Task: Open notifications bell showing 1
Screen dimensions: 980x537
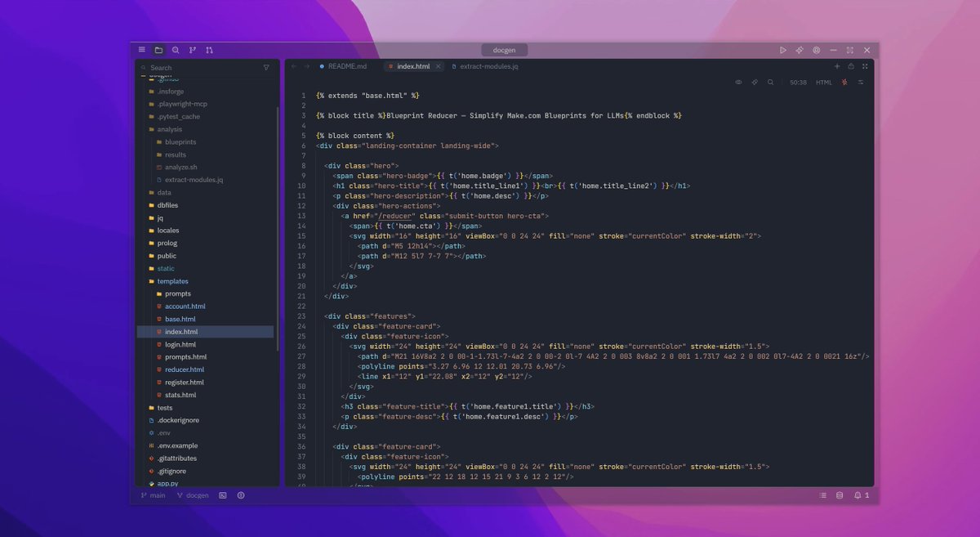Action: (x=862, y=495)
